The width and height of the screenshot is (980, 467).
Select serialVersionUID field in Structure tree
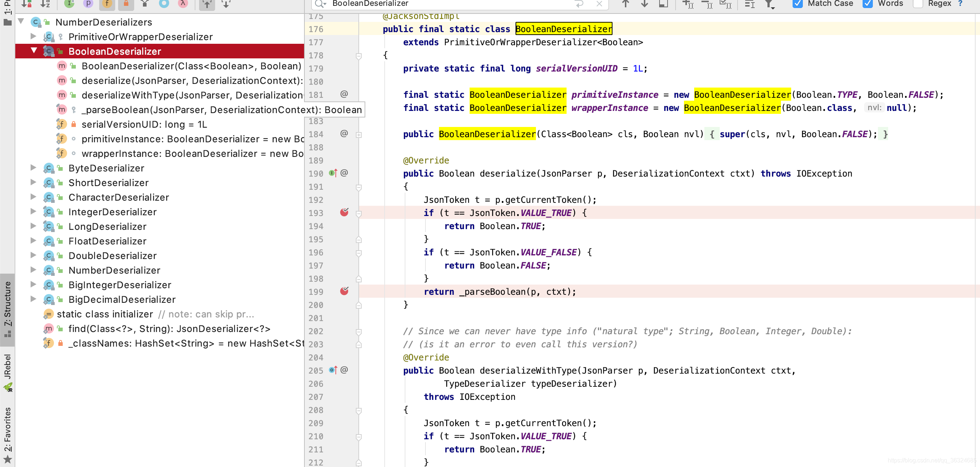click(144, 124)
